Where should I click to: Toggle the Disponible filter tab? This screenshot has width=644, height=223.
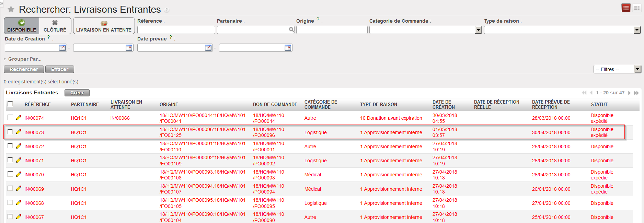pyautogui.click(x=22, y=26)
